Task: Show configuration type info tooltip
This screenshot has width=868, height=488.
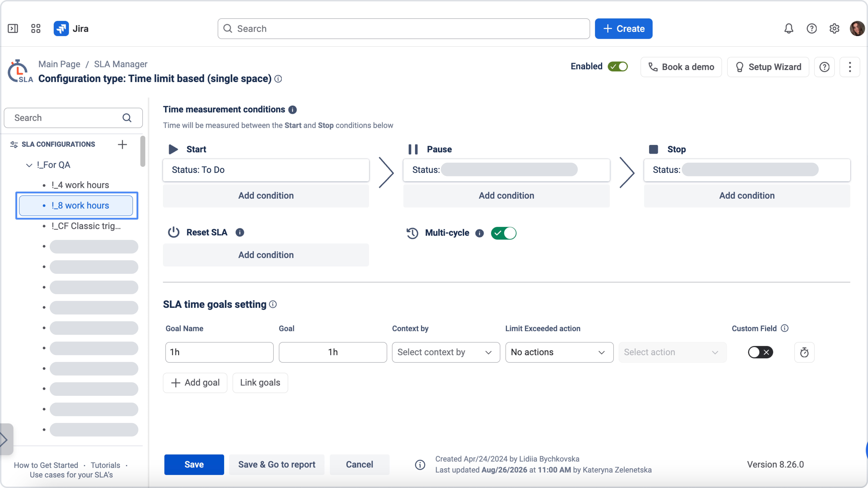Action: [278, 79]
